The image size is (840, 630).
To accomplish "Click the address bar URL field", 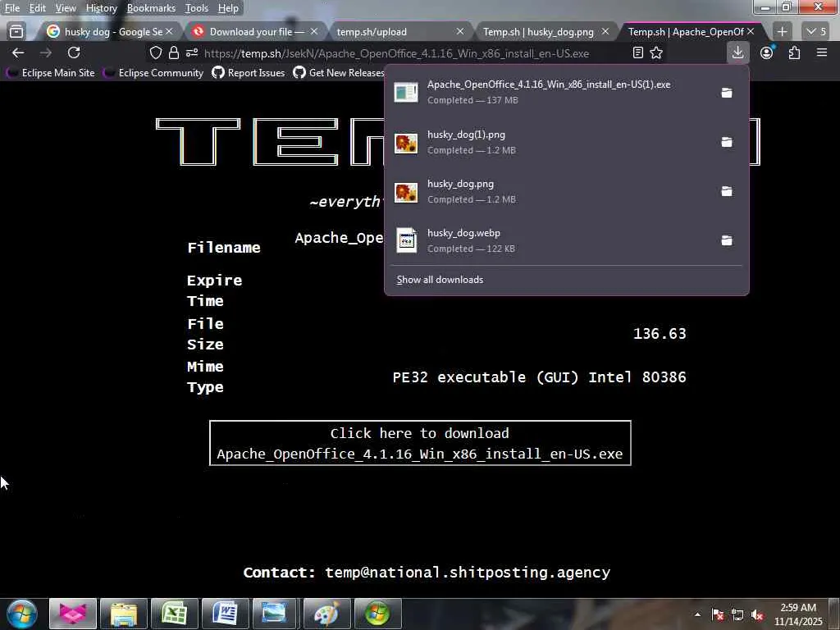I will click(x=396, y=53).
